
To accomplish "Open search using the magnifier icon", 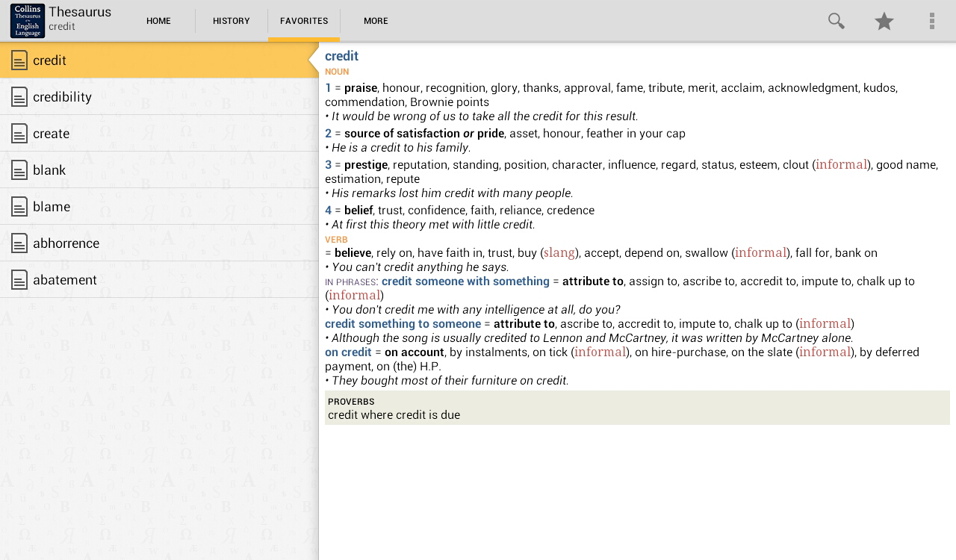I will coord(836,21).
